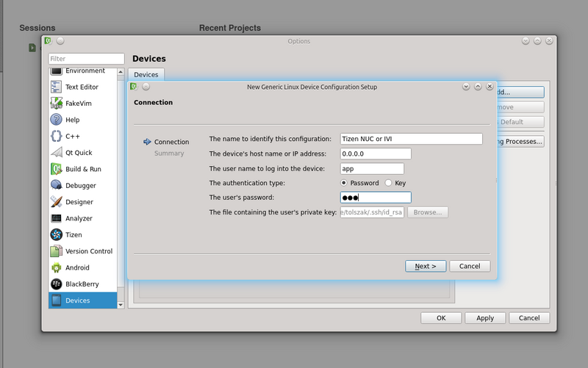This screenshot has width=588, height=368.
Task: Open Qt Quick settings icon
Action: pyautogui.click(x=56, y=153)
